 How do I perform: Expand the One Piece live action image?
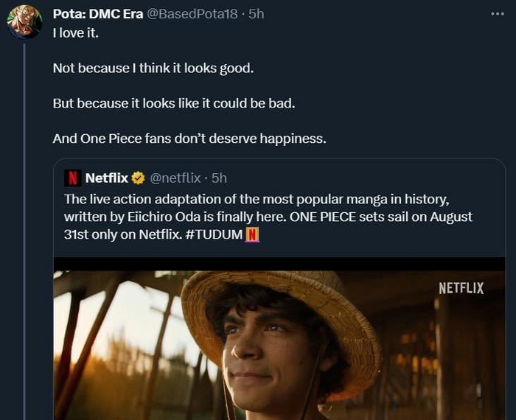point(279,339)
